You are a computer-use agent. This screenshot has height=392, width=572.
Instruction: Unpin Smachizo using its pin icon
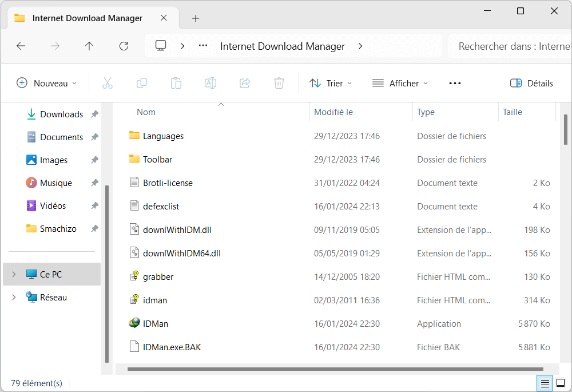click(94, 229)
